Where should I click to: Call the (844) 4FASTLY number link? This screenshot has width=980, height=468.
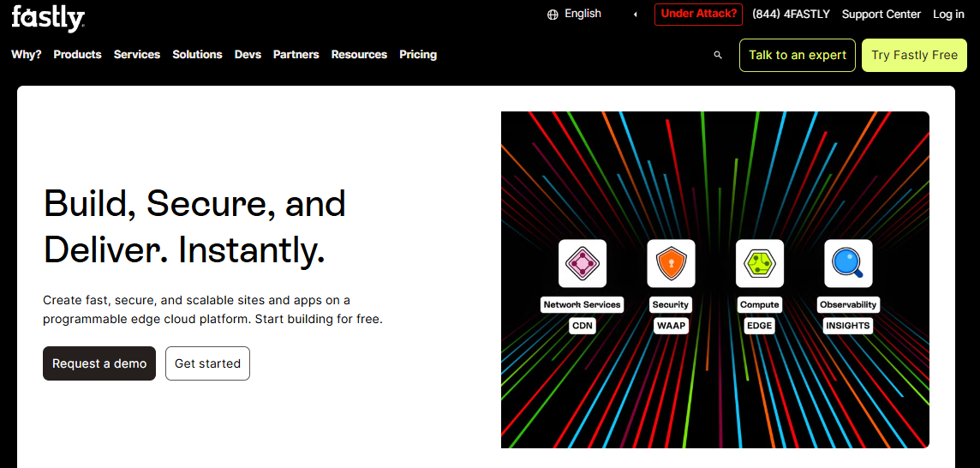791,15
